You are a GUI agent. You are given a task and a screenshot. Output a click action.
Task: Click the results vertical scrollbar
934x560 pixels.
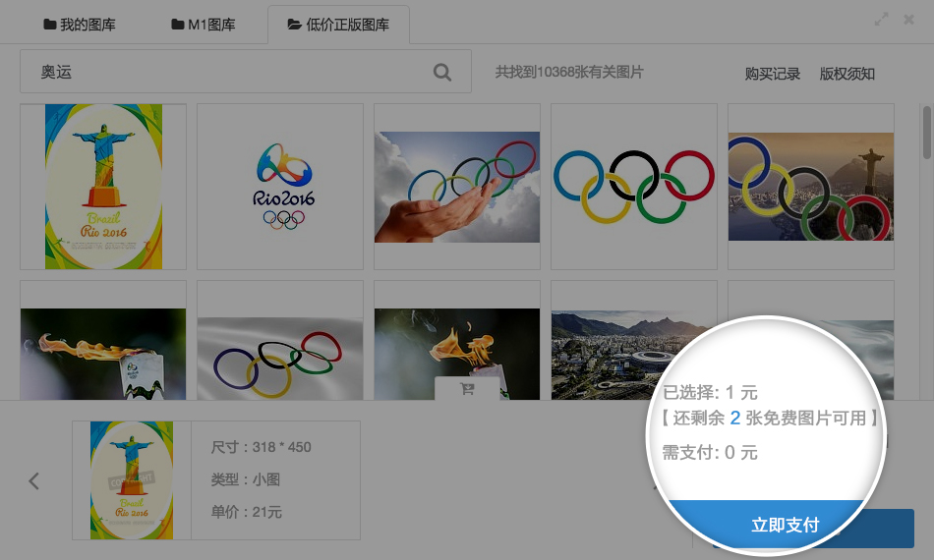(x=926, y=132)
